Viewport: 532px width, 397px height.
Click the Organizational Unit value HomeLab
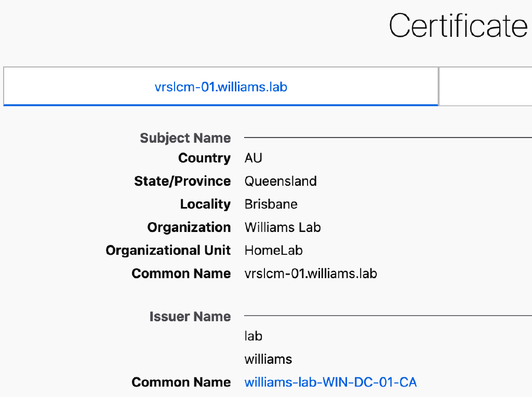tap(273, 250)
